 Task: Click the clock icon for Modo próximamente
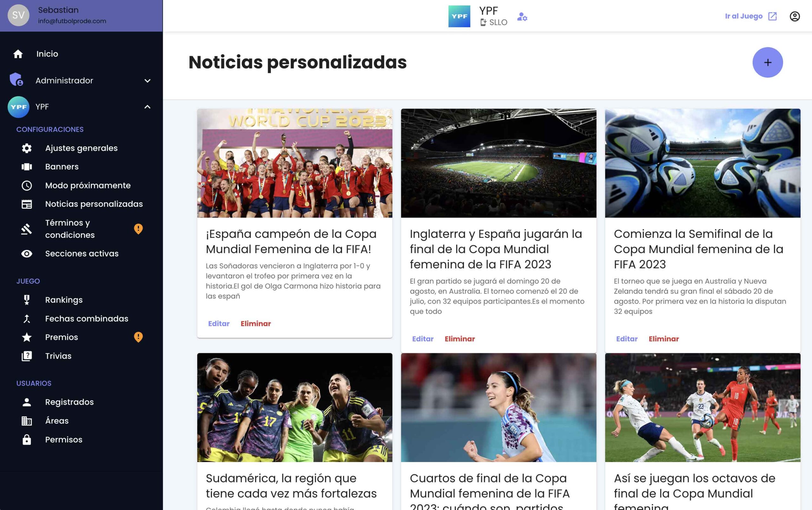pos(27,186)
